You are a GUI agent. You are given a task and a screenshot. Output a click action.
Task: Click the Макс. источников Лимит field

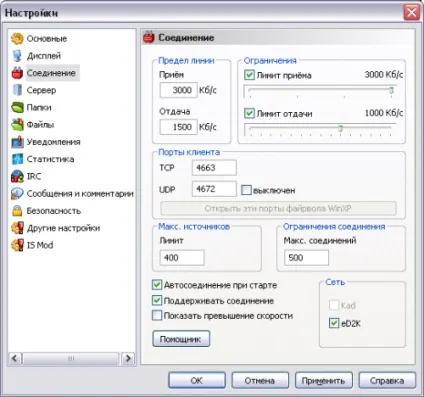tap(182, 258)
